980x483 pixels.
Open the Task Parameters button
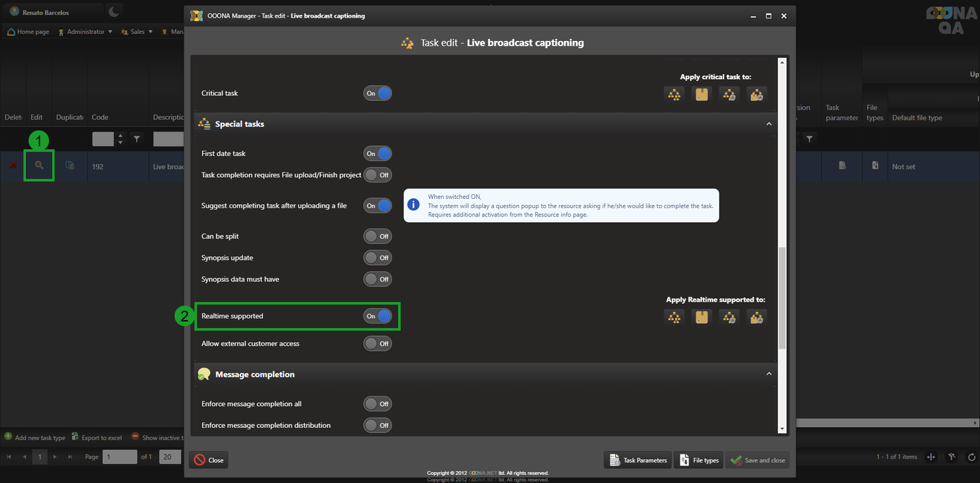[638, 461]
